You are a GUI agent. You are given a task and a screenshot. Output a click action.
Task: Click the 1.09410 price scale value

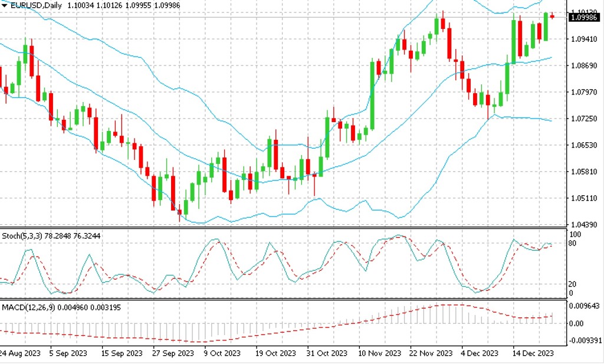click(x=585, y=39)
